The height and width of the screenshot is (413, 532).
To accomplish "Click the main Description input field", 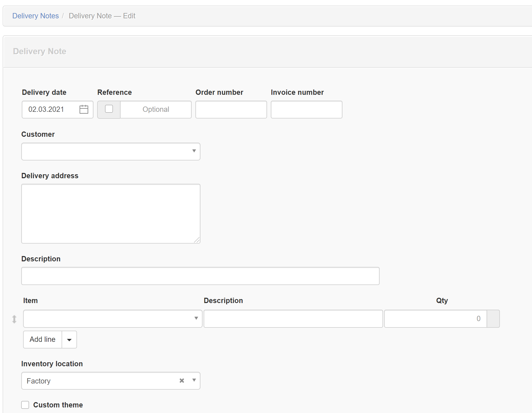I will 200,276.
